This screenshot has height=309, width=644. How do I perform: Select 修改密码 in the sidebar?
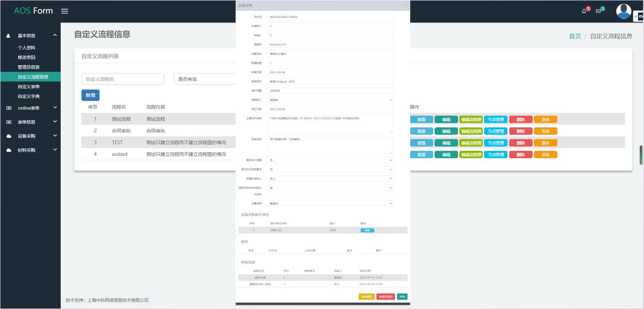click(x=26, y=57)
